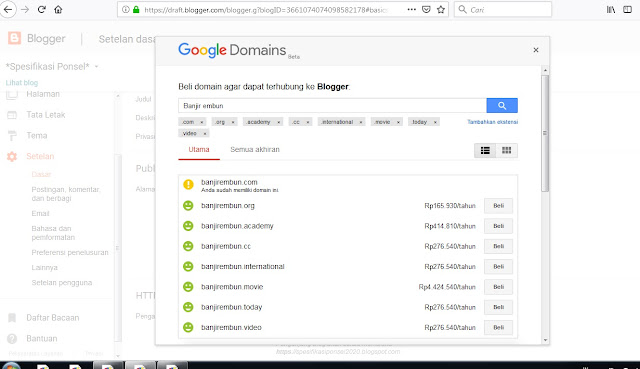
Task: Buy banjirembun.cc domain
Action: [498, 246]
